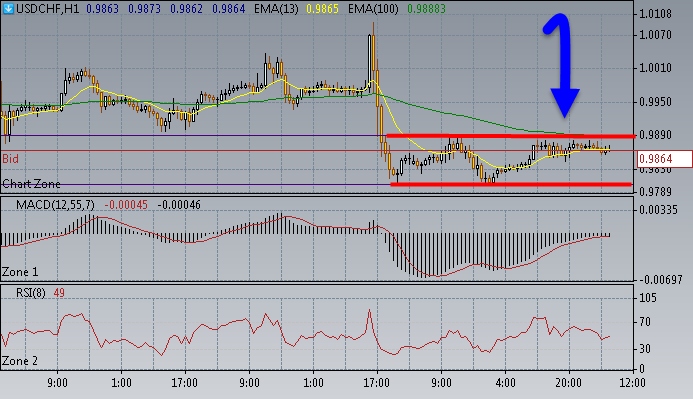The width and height of the screenshot is (693, 399).
Task: Click the 0.9789 price scale label
Action: click(655, 191)
